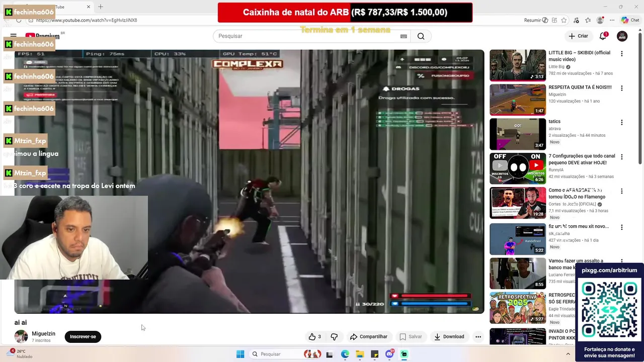Image resolution: width=644 pixels, height=362 pixels.
Task: Click the YouTube search magnifier button
Action: click(x=421, y=36)
